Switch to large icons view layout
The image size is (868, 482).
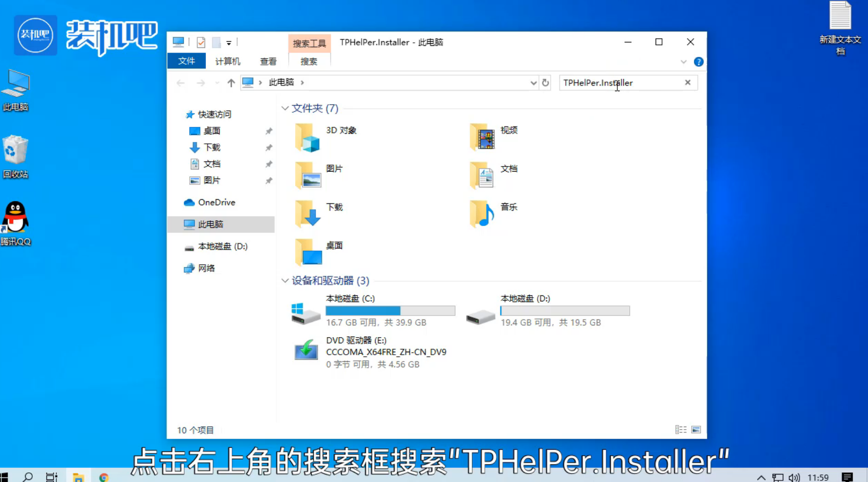(x=696, y=430)
